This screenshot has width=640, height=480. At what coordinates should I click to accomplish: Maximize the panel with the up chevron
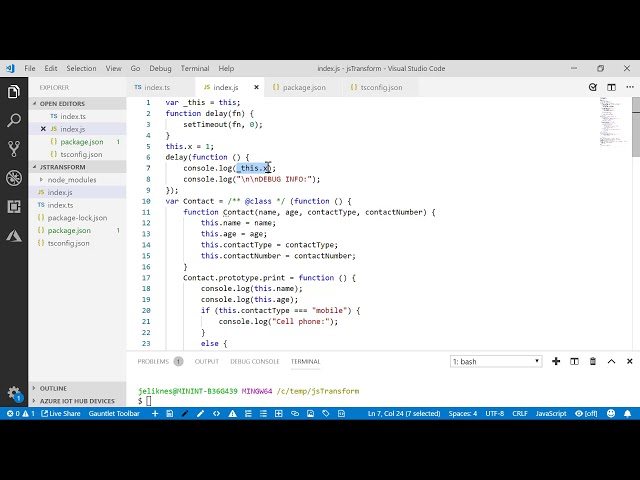(x=611, y=361)
